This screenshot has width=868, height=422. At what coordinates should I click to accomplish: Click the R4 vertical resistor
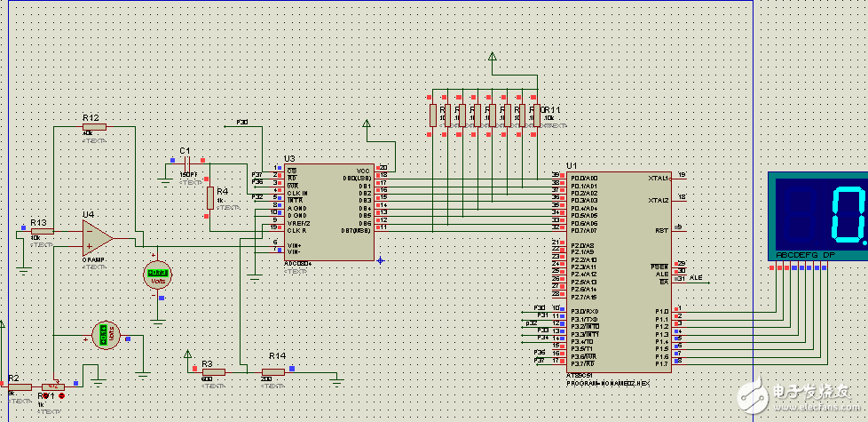pyautogui.click(x=210, y=196)
